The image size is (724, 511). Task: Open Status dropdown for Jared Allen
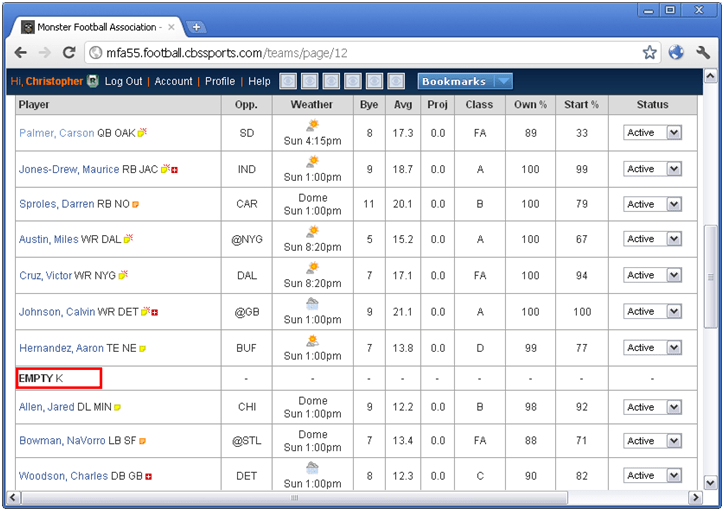coord(652,407)
